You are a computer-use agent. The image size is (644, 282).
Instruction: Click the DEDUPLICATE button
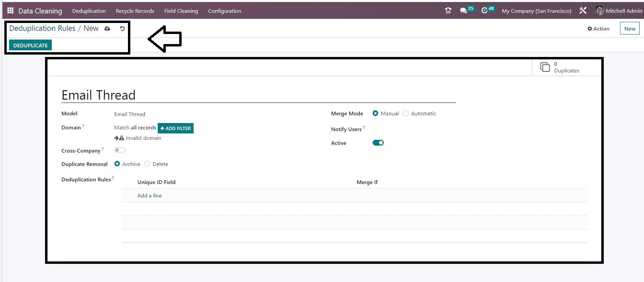point(30,45)
